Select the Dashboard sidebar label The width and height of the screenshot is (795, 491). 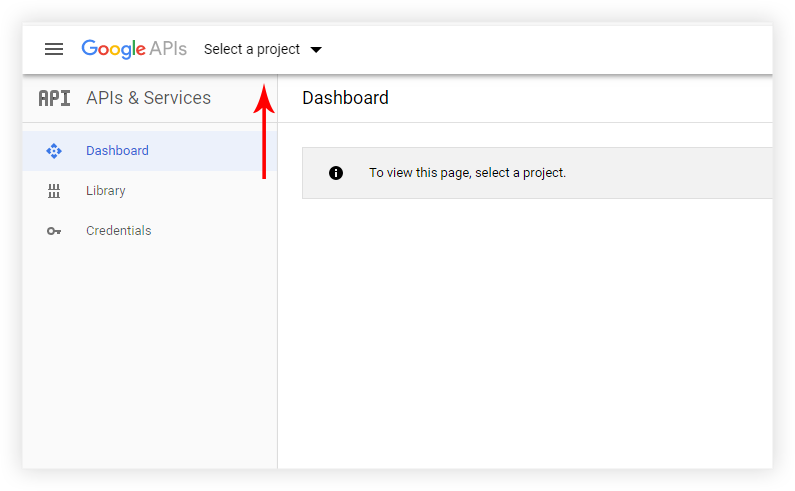point(117,151)
